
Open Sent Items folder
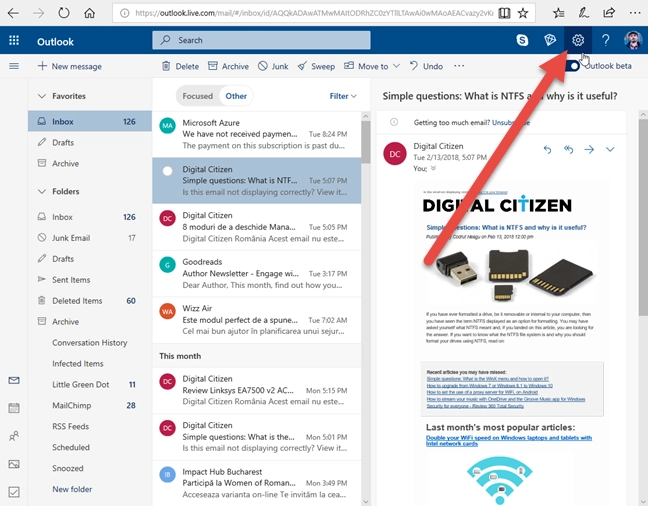(x=90, y=280)
